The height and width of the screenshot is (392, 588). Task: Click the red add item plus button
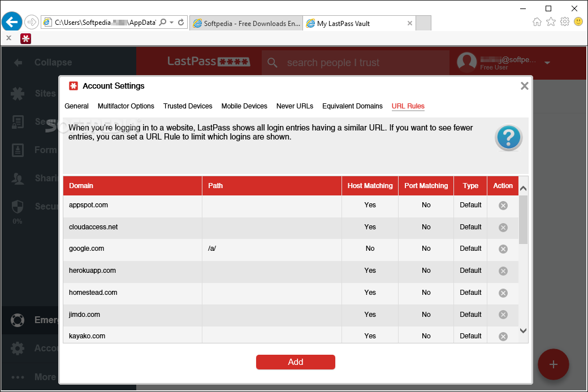(553, 364)
